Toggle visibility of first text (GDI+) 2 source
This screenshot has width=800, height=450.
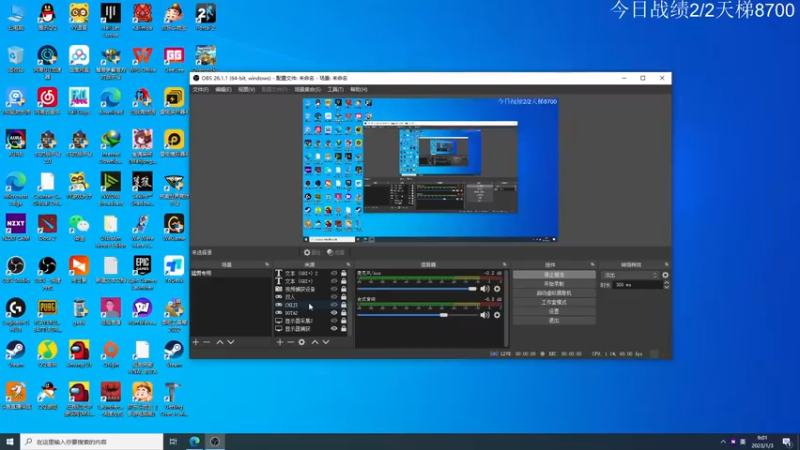[x=334, y=273]
